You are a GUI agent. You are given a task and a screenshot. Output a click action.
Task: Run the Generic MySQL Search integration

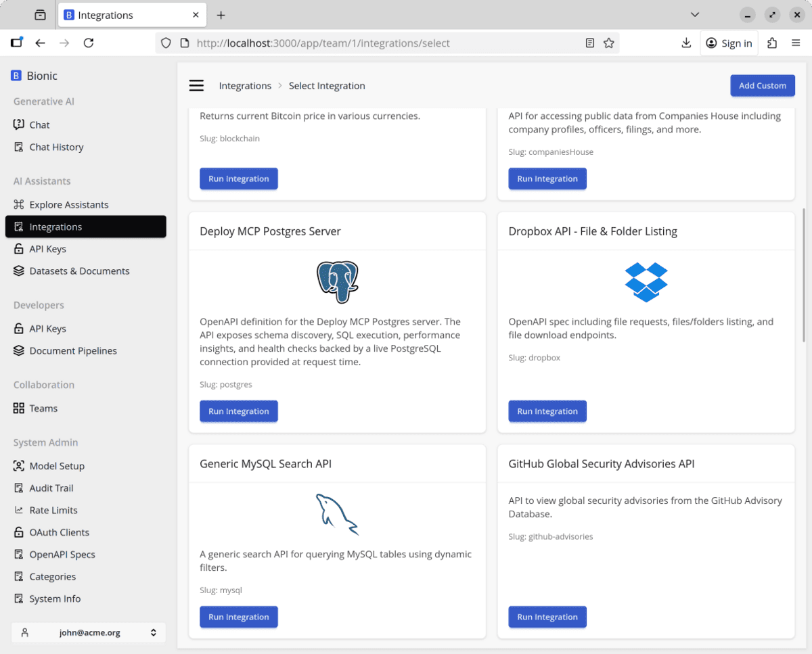(x=238, y=617)
